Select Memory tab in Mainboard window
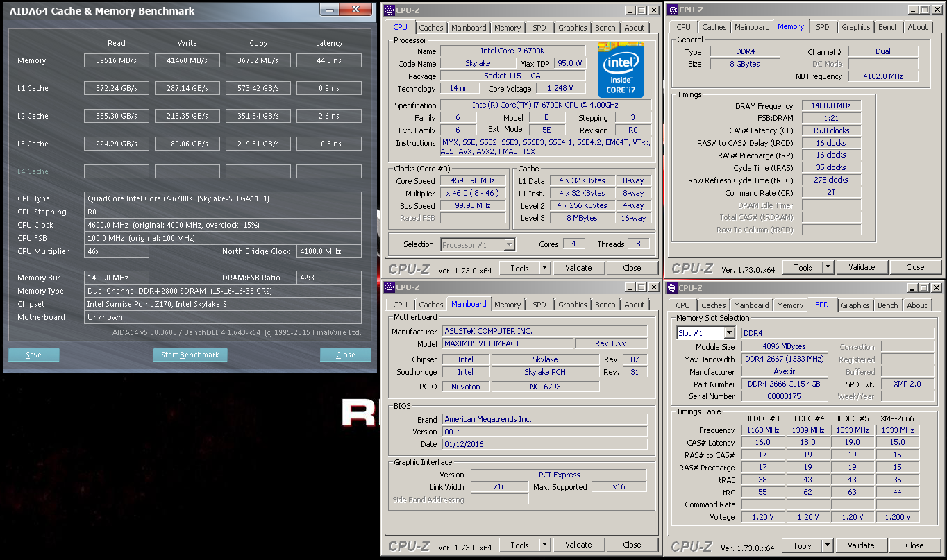The width and height of the screenshot is (947, 560). (x=508, y=305)
